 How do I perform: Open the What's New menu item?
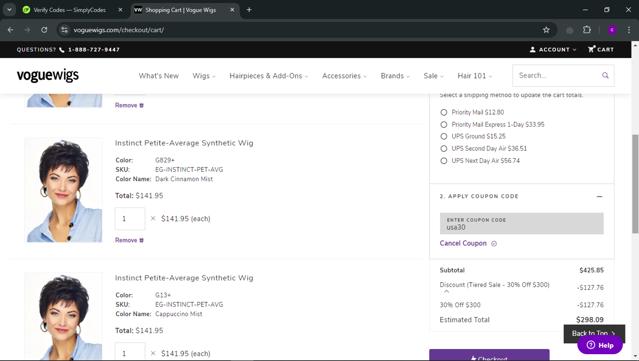tap(159, 76)
